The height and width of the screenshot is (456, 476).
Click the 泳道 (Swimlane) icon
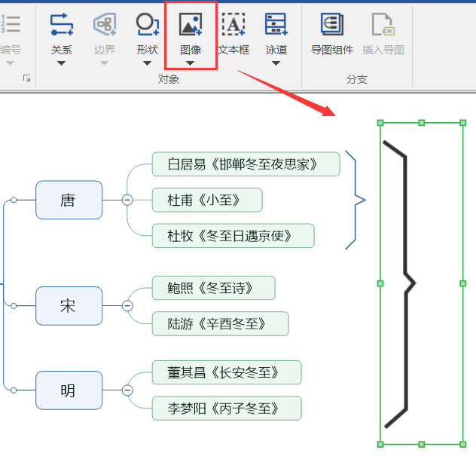[x=276, y=25]
